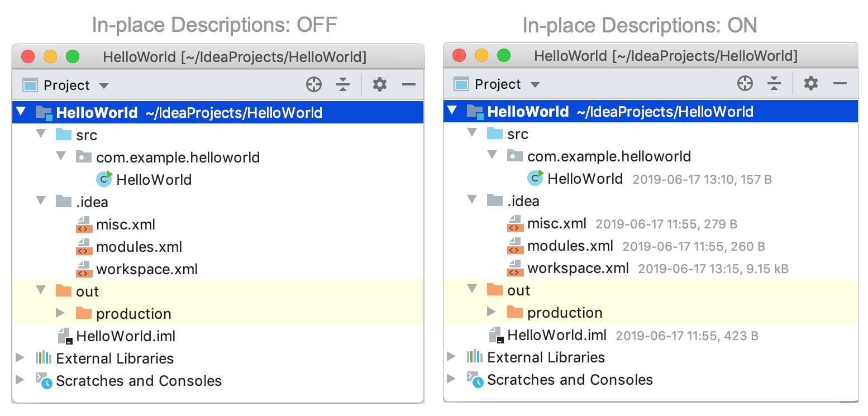Select misc.xml in left window
The width and height of the screenshot is (868, 416).
(126, 224)
